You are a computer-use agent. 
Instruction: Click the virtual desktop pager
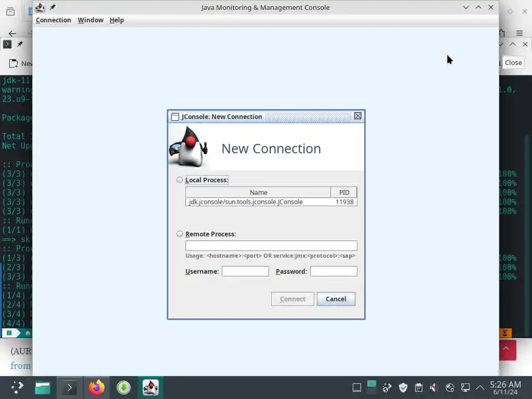click(371, 388)
